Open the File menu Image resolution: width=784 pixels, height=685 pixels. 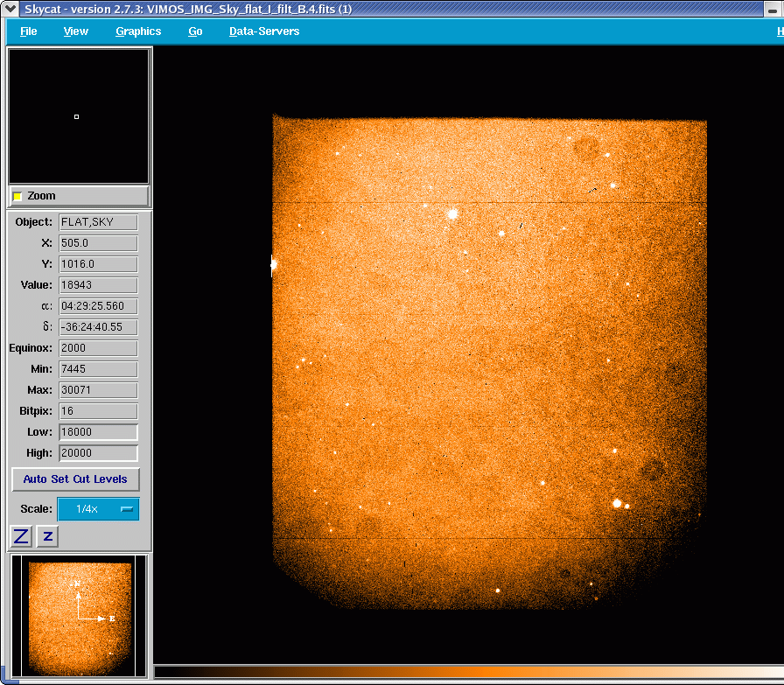(x=29, y=31)
